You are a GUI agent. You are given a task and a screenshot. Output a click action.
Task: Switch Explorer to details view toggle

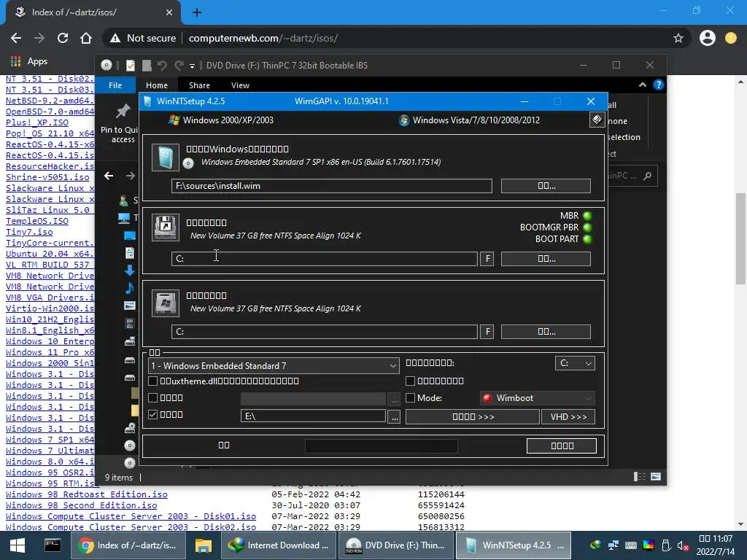click(639, 477)
